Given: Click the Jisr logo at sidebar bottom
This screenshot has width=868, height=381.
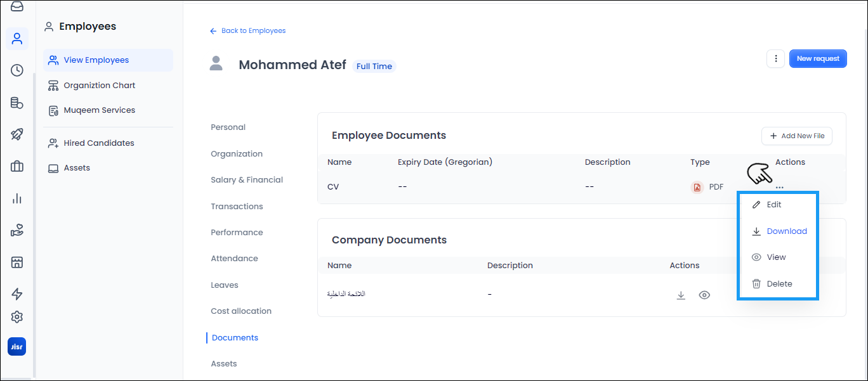Looking at the screenshot, I should tap(16, 346).
